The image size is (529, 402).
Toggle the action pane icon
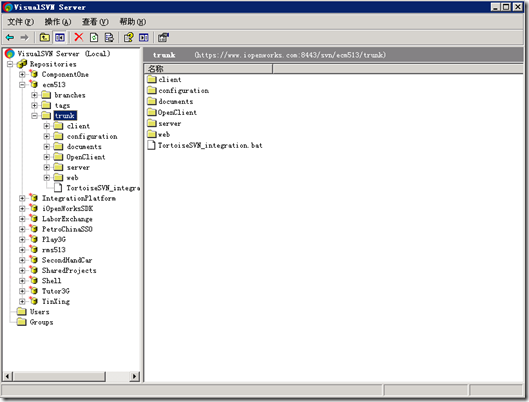(144, 37)
